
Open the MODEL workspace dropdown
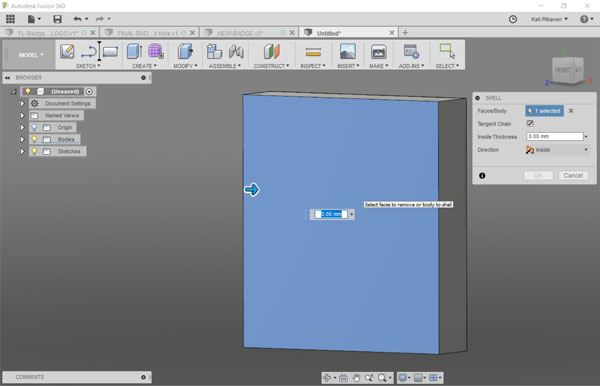point(31,55)
